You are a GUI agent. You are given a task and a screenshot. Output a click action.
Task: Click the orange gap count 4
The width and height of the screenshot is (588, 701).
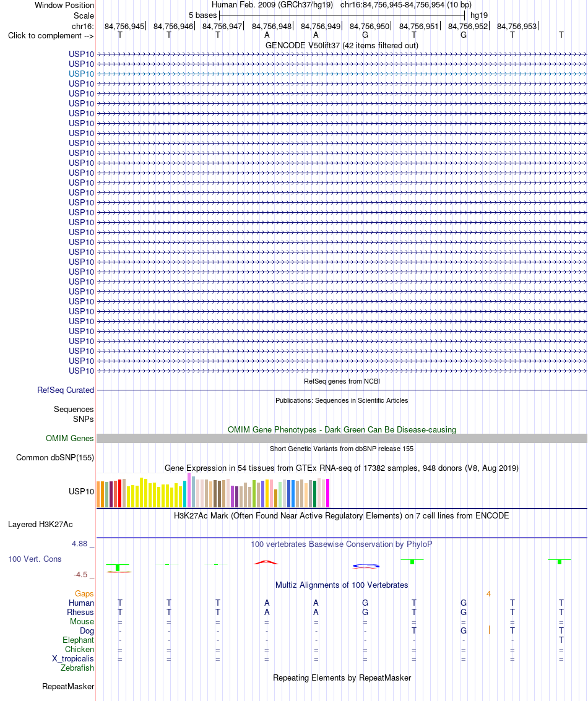489,594
